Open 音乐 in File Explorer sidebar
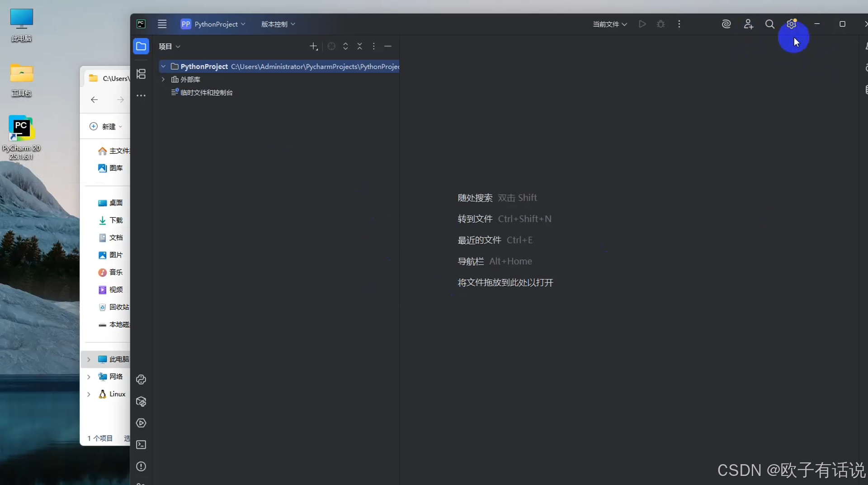 tap(111, 272)
